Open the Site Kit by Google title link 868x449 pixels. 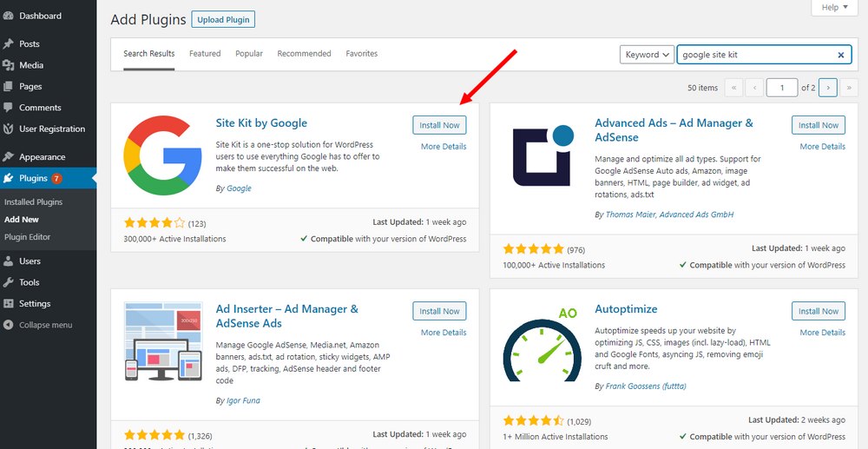point(261,123)
